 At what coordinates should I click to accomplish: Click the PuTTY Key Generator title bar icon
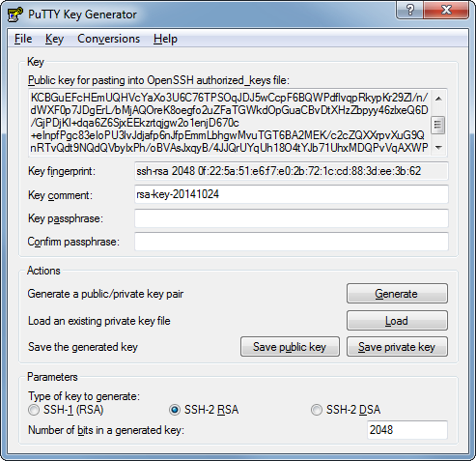click(x=14, y=14)
